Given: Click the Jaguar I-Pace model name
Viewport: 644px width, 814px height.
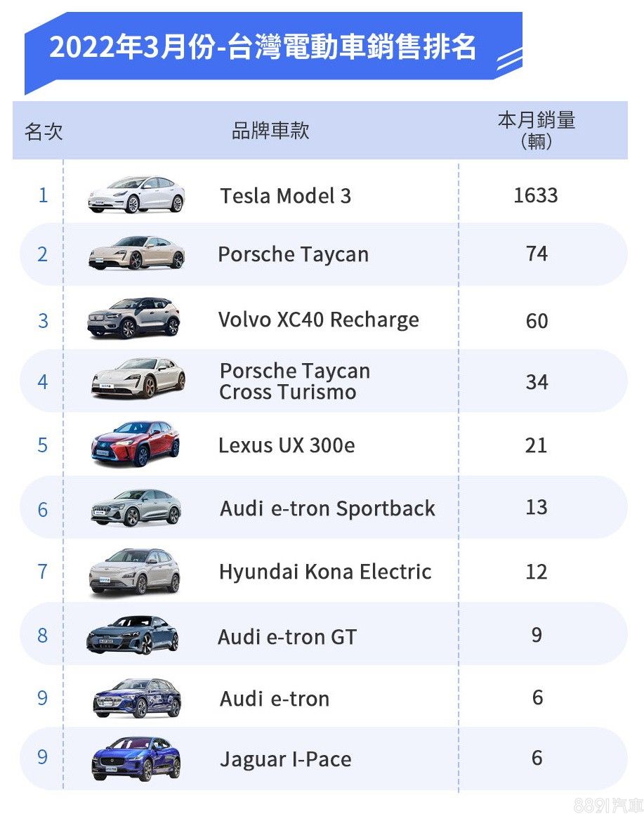Looking at the screenshot, I should pos(285,759).
